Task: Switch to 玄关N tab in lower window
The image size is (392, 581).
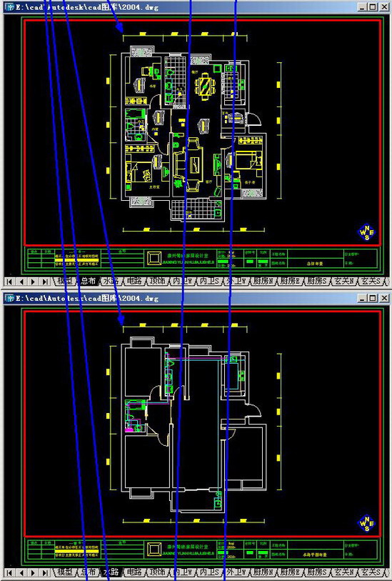Action: point(346,572)
